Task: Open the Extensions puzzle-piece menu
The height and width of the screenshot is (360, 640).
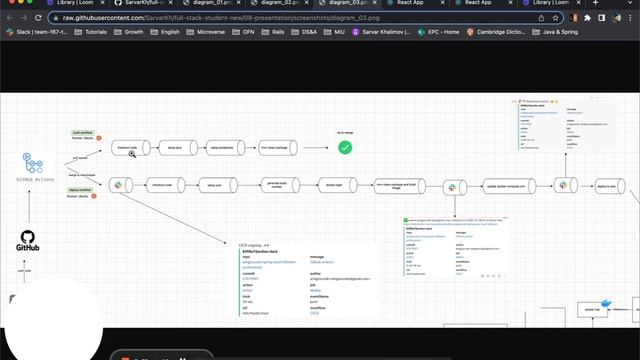Action: point(587,18)
